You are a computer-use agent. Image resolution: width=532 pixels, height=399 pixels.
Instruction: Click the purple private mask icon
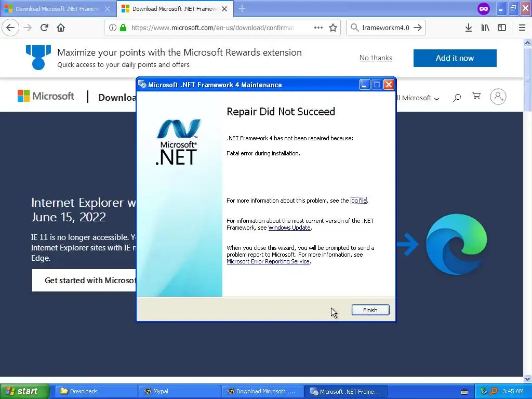(x=484, y=8)
